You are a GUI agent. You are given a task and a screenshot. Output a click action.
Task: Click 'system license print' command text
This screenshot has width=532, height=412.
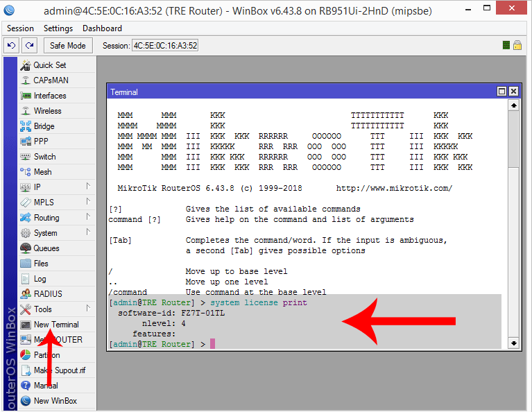[259, 302]
